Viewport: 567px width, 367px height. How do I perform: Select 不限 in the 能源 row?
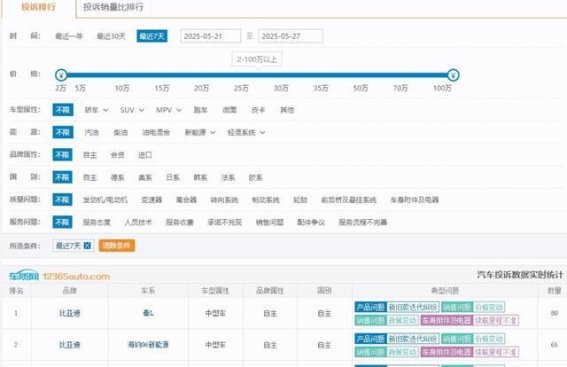click(x=63, y=132)
